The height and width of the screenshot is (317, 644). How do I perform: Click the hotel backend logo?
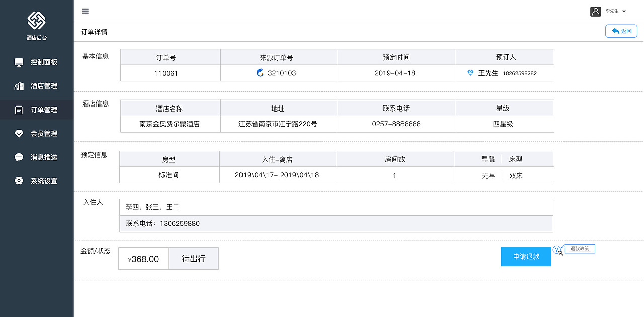[x=36, y=20]
